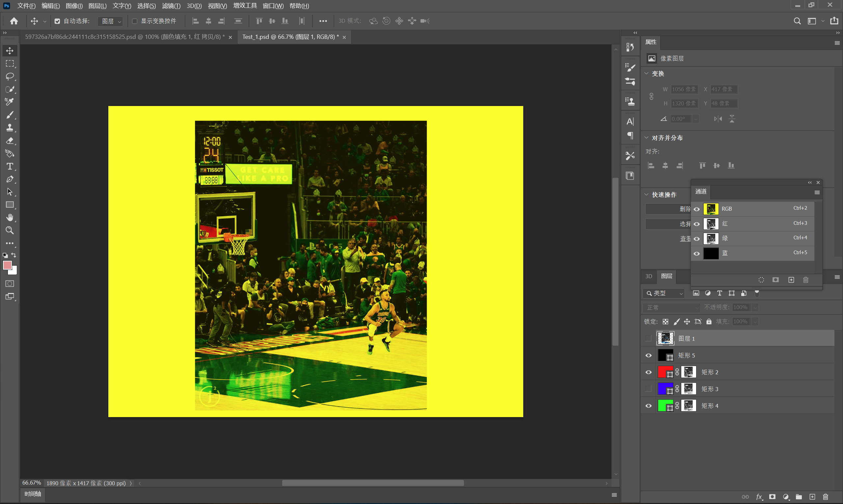
Task: Select the Lasso tool
Action: (10, 76)
